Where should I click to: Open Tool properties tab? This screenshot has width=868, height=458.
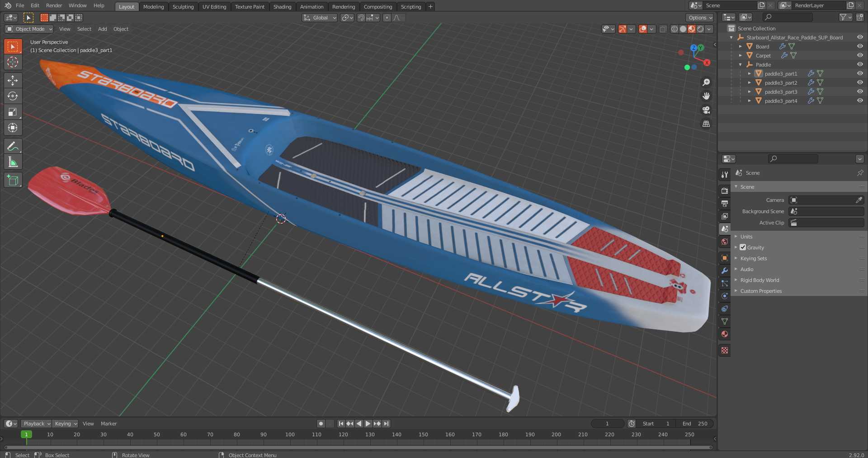coord(725,174)
